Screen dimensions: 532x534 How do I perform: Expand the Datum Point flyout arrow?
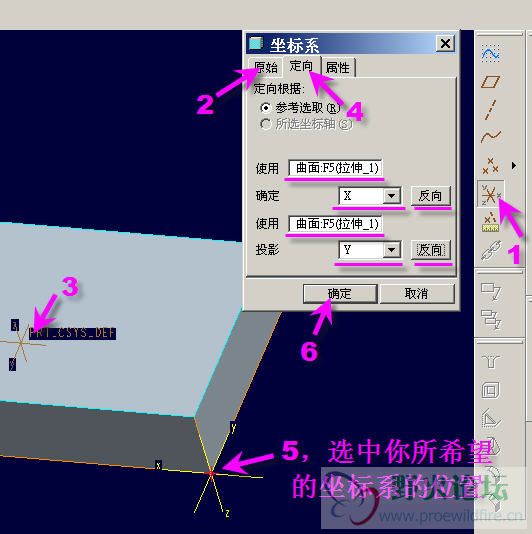pyautogui.click(x=513, y=166)
